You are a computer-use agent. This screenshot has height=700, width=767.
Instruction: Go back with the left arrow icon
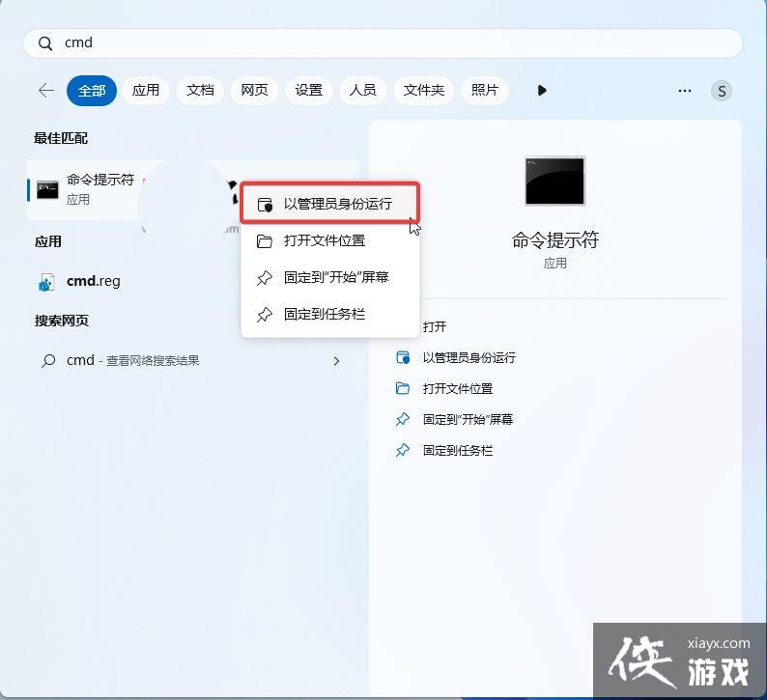(46, 91)
